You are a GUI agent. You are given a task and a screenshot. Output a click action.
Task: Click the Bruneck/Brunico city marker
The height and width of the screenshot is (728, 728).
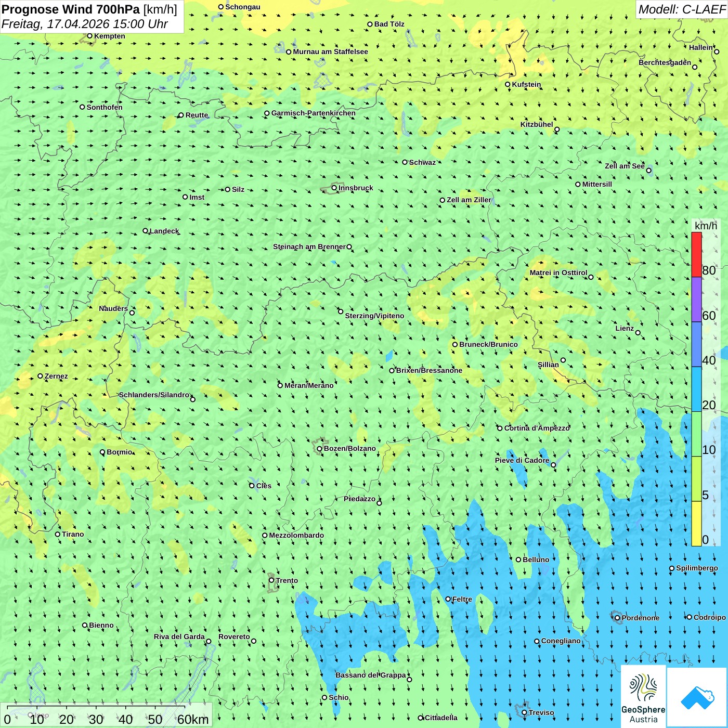point(455,344)
